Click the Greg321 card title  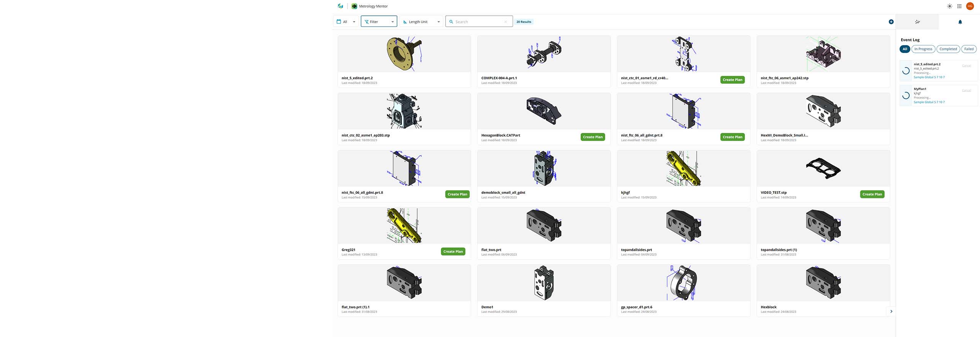tap(348, 250)
